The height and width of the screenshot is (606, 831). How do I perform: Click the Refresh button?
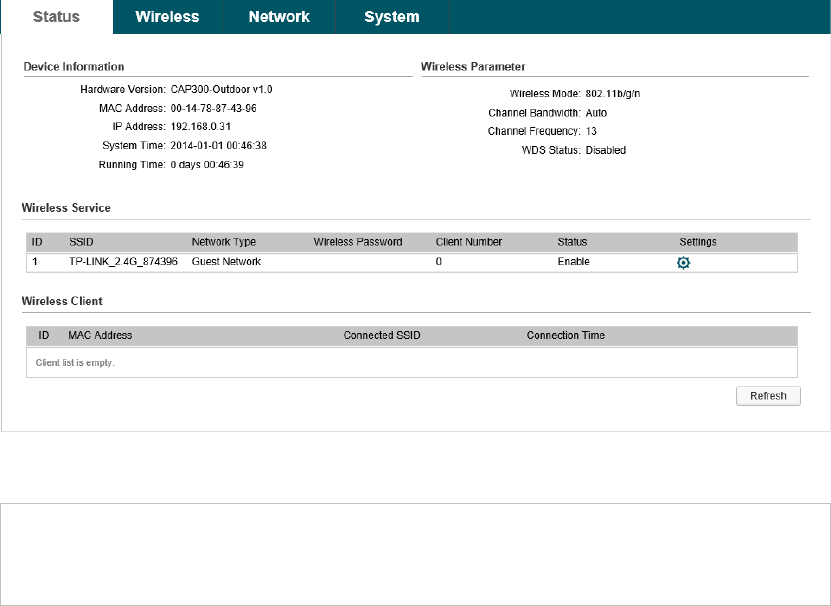(x=768, y=396)
